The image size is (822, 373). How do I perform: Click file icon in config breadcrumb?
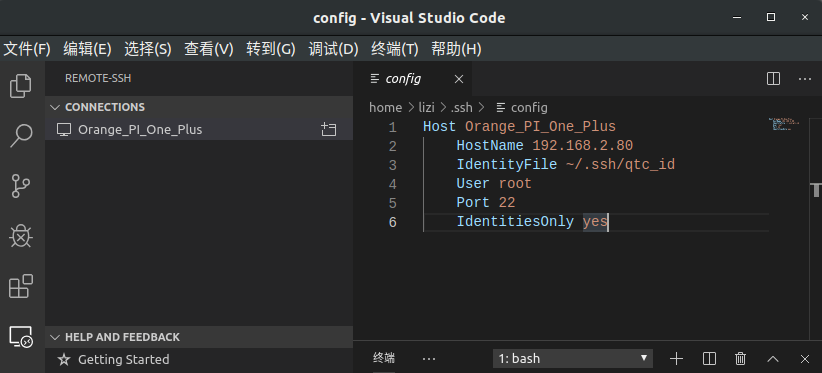tap(501, 107)
